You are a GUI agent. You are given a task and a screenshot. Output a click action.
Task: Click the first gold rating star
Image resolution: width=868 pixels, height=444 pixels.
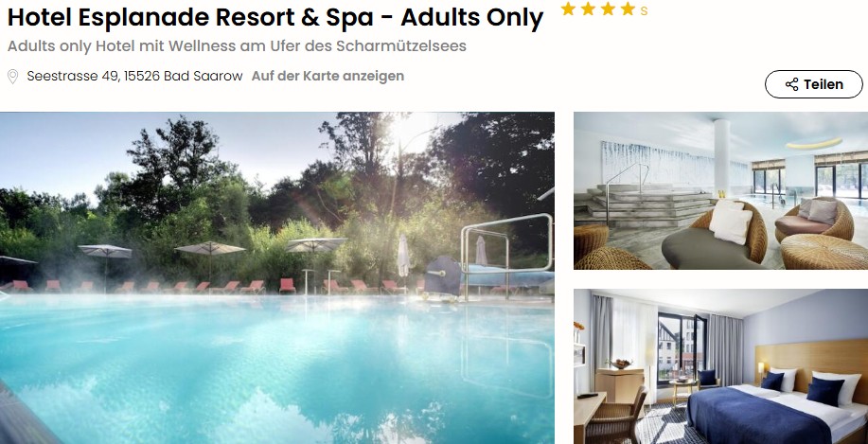point(568,9)
